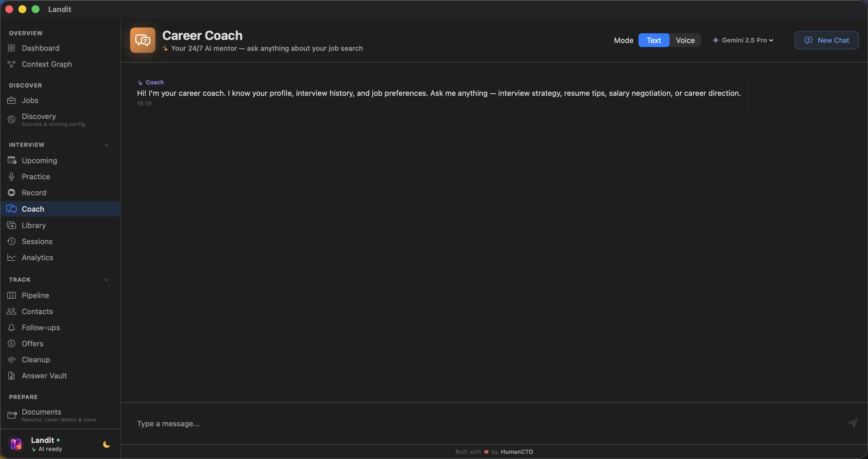Image resolution: width=868 pixels, height=459 pixels.
Task: Open the Dashboard from sidebar
Action: [x=41, y=48]
